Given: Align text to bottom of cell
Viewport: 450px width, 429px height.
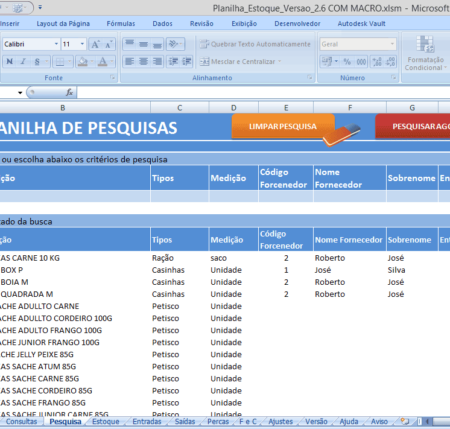Looking at the screenshot, I should coord(157,44).
